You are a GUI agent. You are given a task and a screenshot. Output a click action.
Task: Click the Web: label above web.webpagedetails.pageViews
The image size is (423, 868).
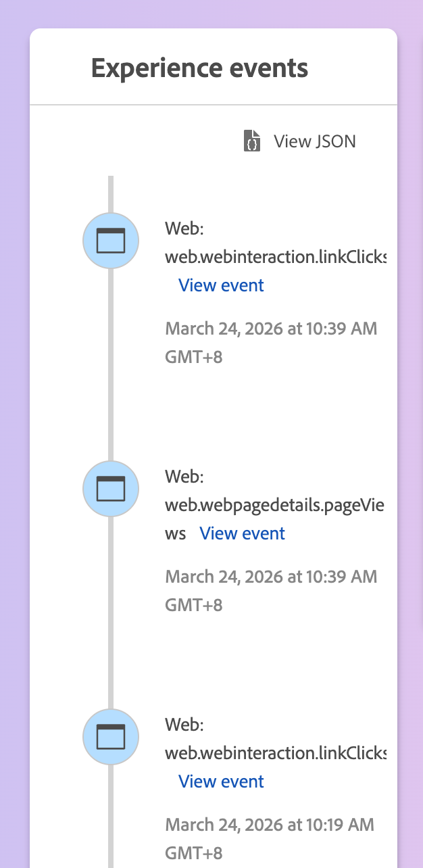(184, 477)
